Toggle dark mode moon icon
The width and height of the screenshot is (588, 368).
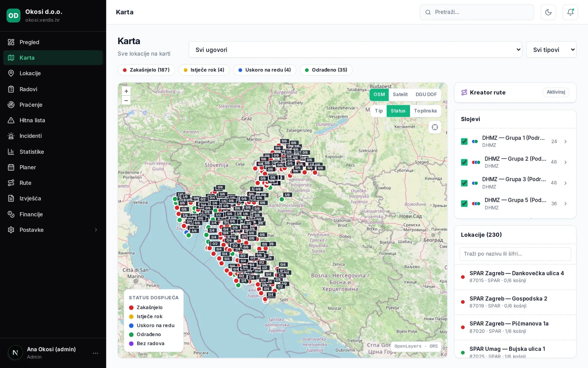click(x=548, y=12)
